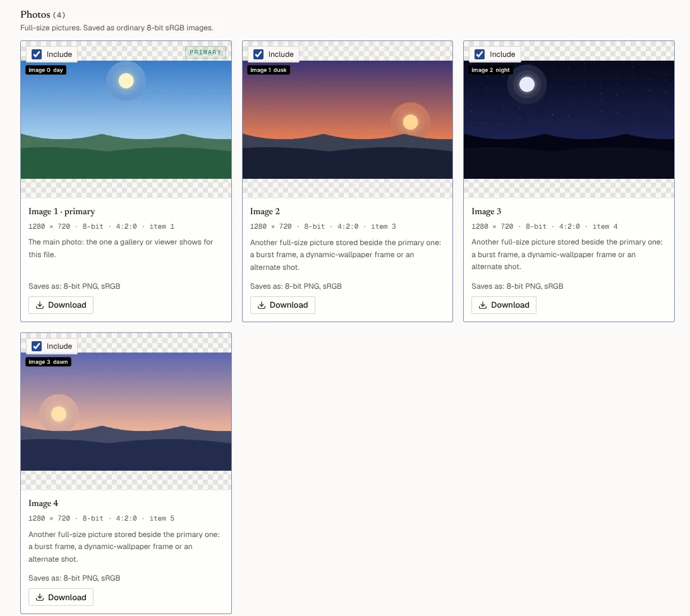Click the PRIMARY badge on Image 1
The image size is (690, 616).
pyautogui.click(x=205, y=52)
